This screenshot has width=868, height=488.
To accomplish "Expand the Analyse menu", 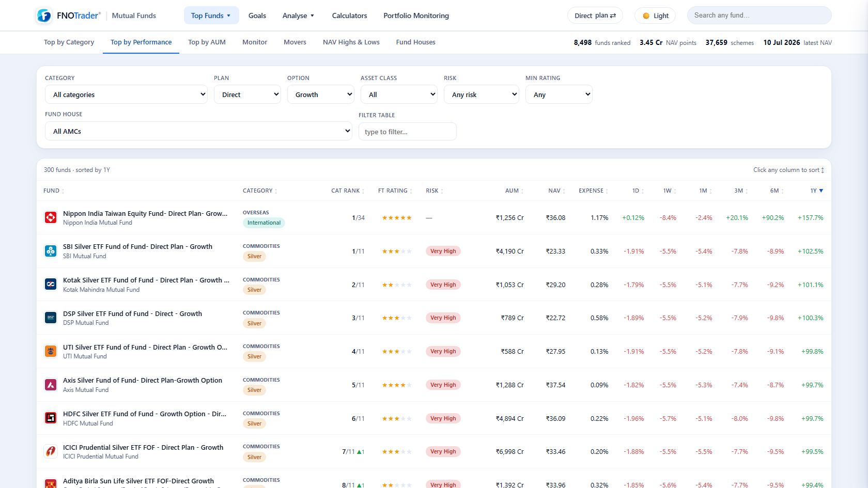I will [x=298, y=15].
